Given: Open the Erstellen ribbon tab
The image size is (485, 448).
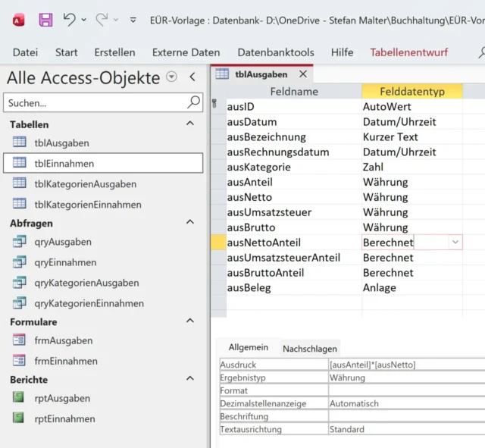Looking at the screenshot, I should [114, 52].
